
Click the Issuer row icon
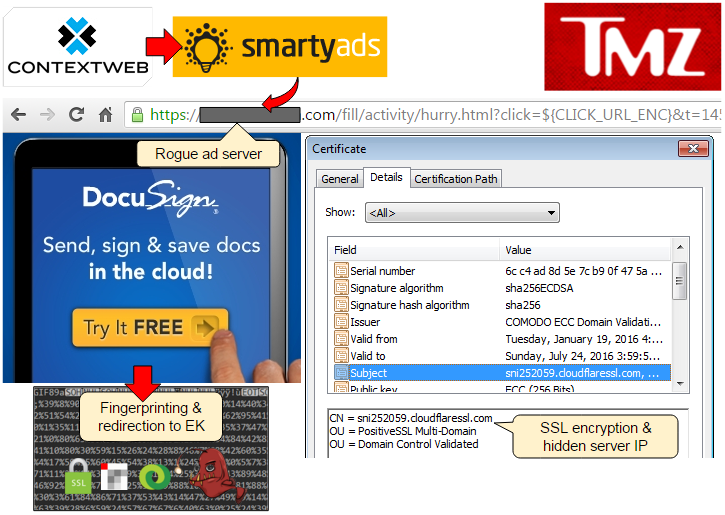(x=341, y=322)
